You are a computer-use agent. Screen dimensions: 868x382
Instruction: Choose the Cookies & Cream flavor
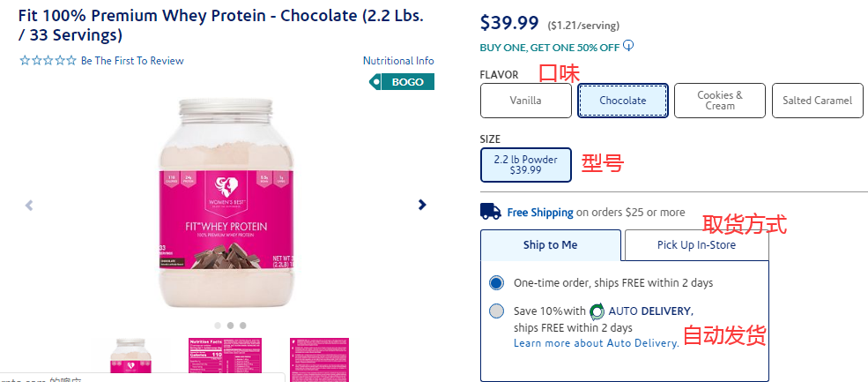pyautogui.click(x=719, y=101)
